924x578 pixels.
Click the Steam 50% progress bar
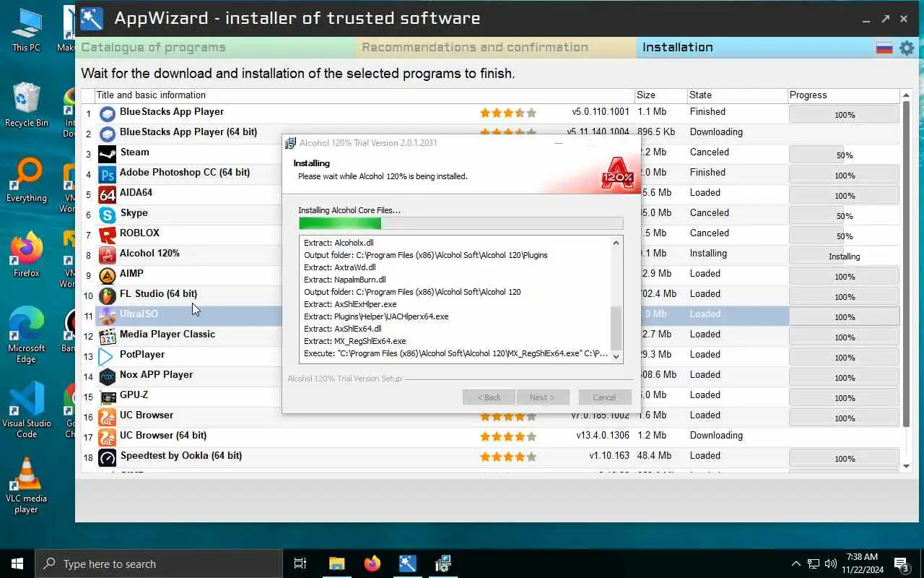click(x=845, y=155)
